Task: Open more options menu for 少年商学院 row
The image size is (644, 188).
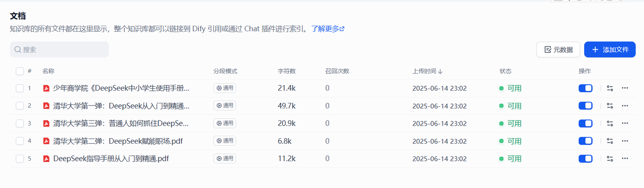Action: pos(625,88)
